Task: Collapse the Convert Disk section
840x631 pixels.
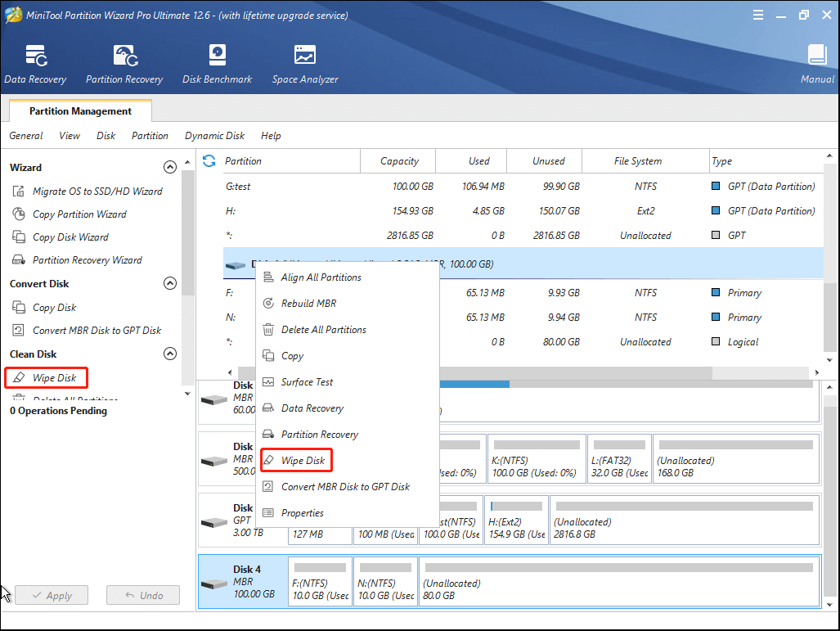Action: [170, 283]
